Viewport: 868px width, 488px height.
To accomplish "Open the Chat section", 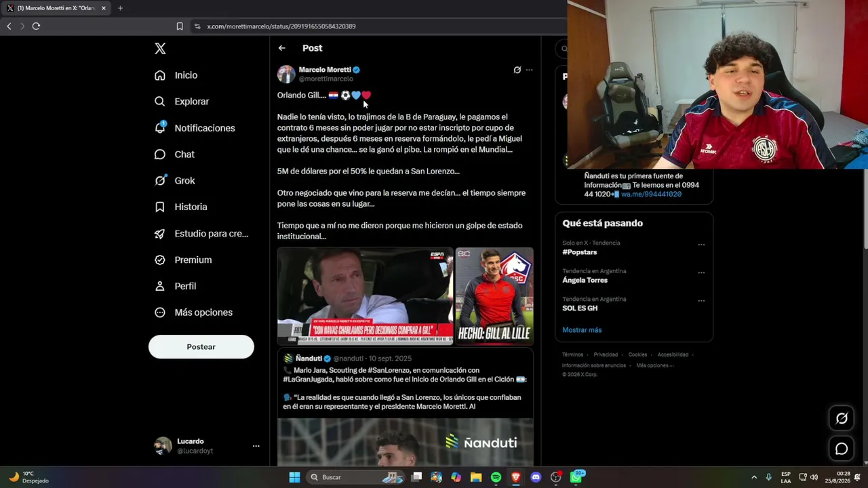I will 174,155.
